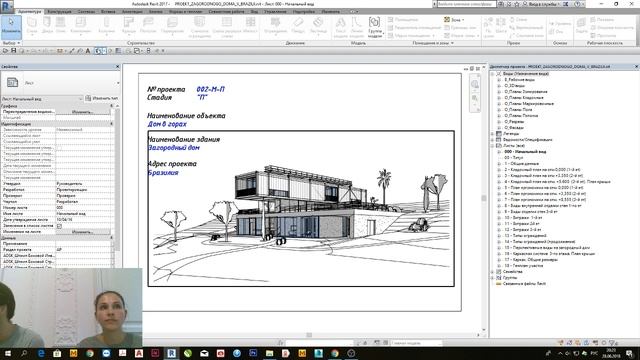
Task: Click the Задать work plane icon
Action: pos(581,26)
